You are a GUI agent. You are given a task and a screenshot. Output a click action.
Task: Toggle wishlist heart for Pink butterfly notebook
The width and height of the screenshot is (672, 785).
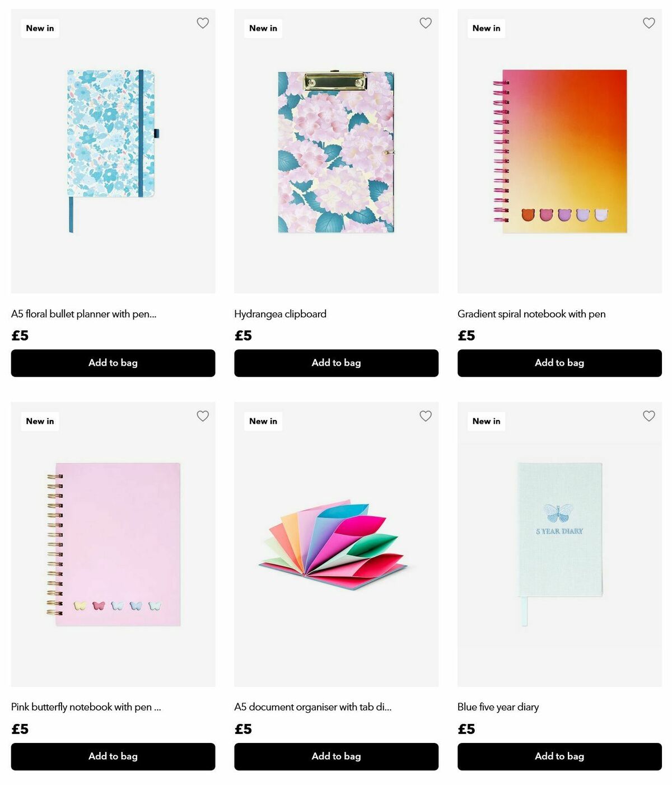click(x=203, y=416)
